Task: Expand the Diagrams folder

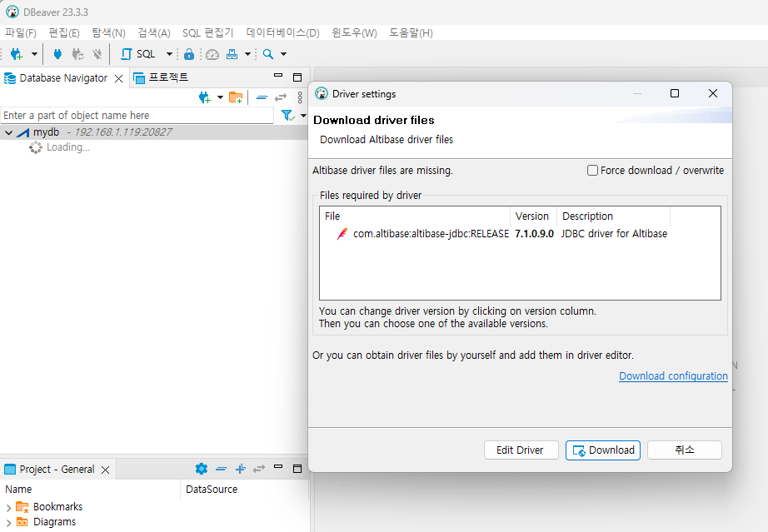Action: point(8,523)
